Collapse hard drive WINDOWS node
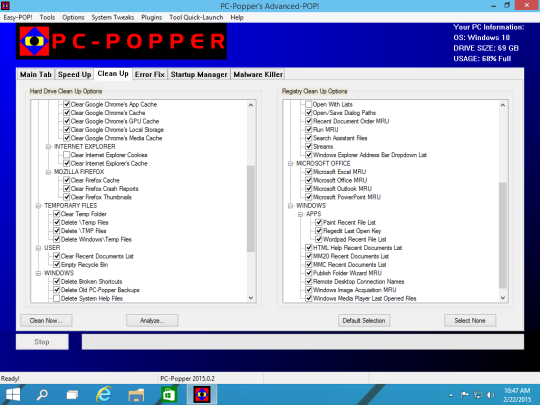Image resolution: width=540 pixels, height=405 pixels. (x=39, y=273)
